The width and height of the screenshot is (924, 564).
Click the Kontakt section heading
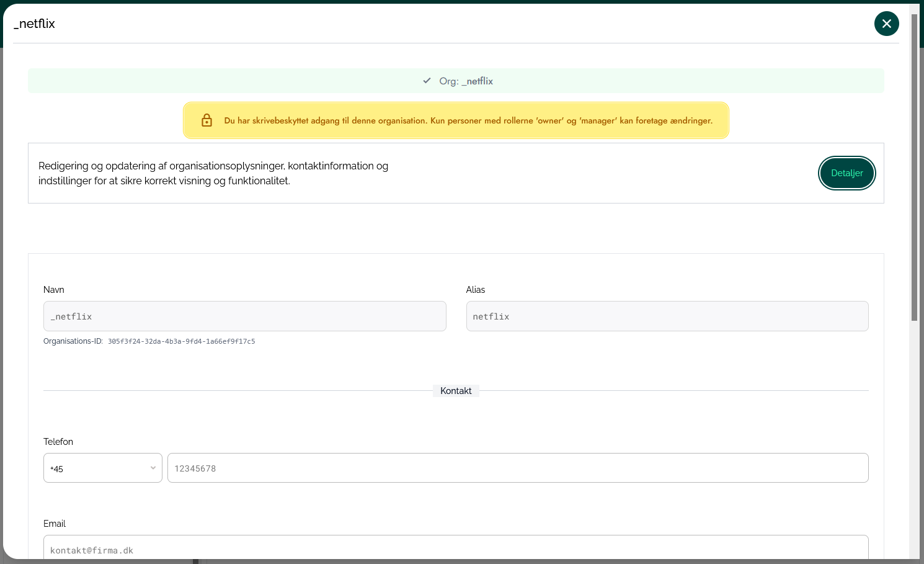coord(456,391)
